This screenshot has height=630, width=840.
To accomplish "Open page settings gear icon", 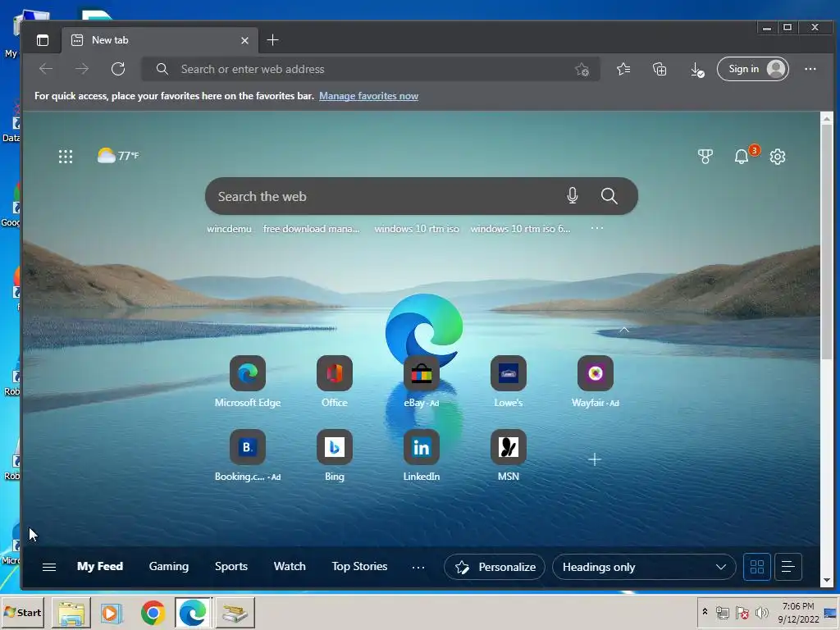I will point(778,157).
